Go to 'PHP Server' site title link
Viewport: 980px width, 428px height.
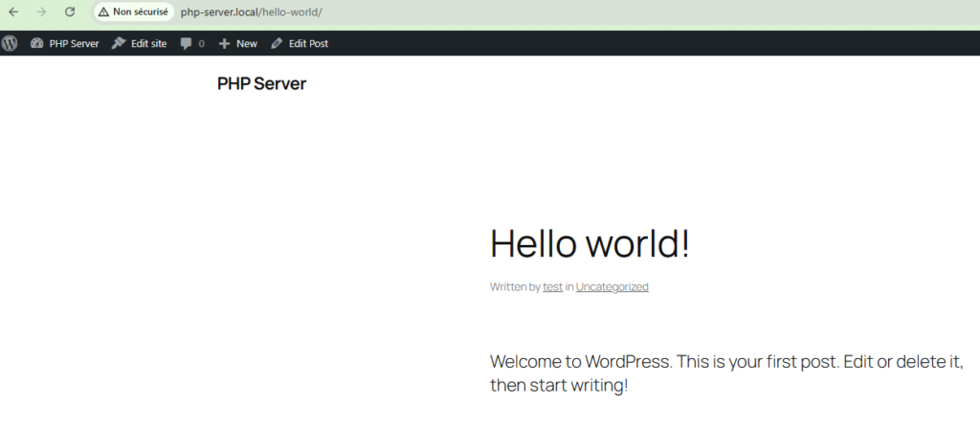click(261, 84)
